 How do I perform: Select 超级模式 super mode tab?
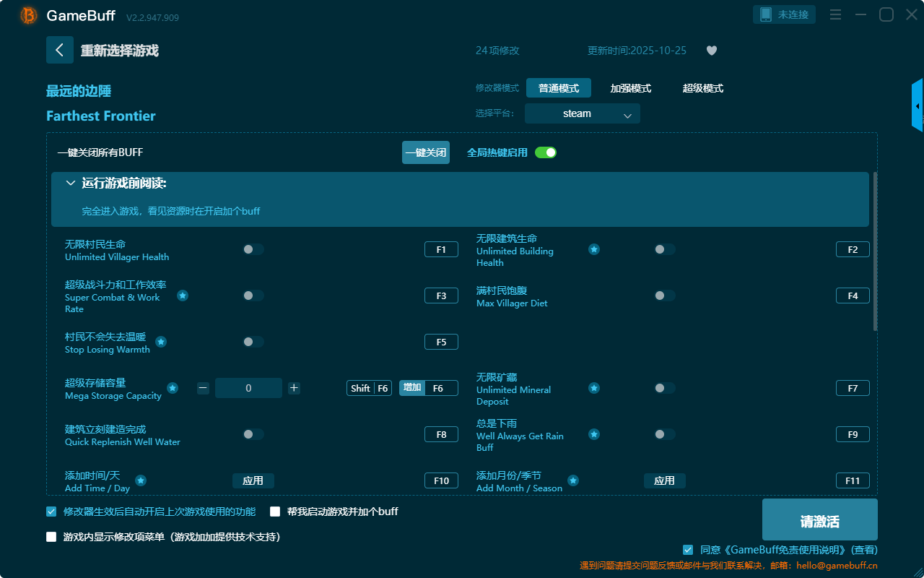point(702,88)
